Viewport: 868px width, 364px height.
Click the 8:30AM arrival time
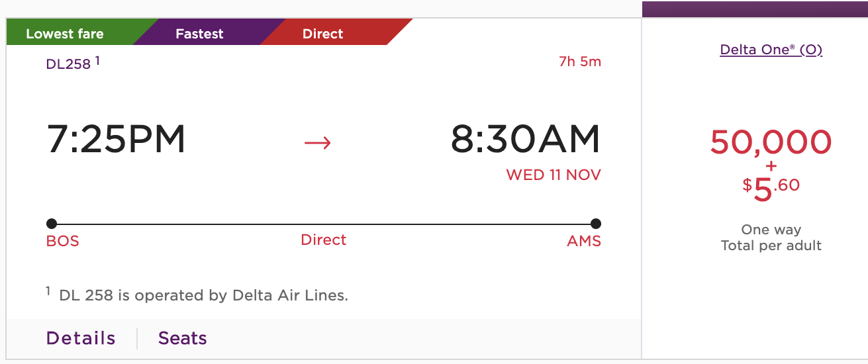coord(526,140)
